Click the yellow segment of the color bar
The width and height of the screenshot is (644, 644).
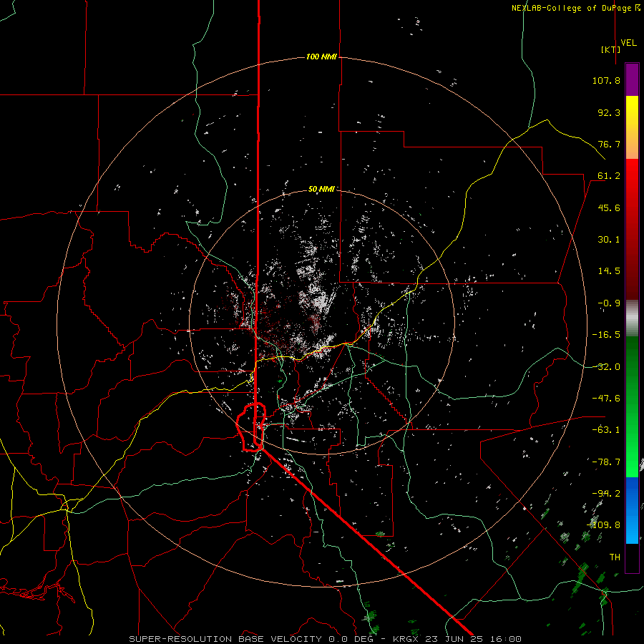pos(632,127)
